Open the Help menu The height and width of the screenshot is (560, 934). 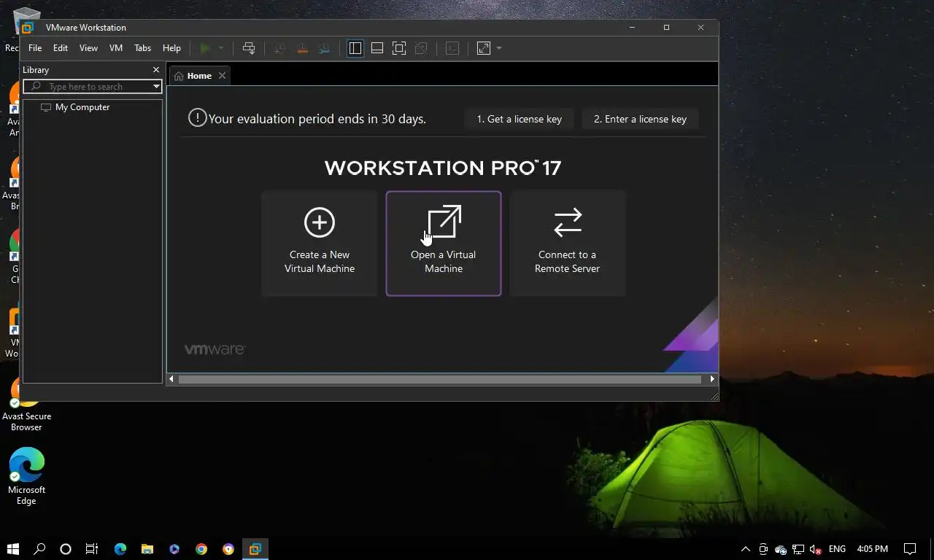point(171,48)
